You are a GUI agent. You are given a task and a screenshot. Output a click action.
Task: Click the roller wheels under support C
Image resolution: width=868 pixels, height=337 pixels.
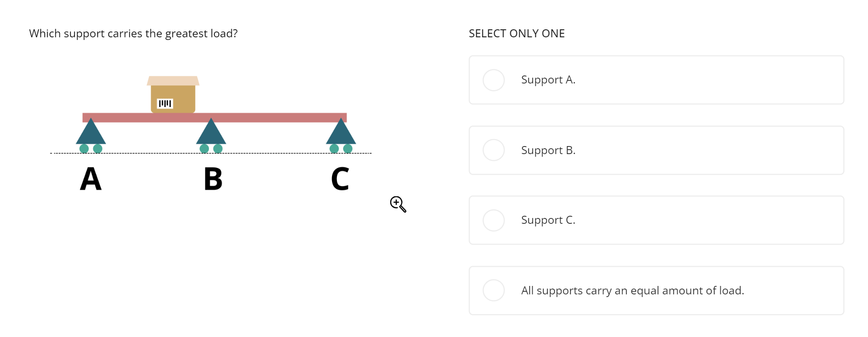[x=340, y=148]
